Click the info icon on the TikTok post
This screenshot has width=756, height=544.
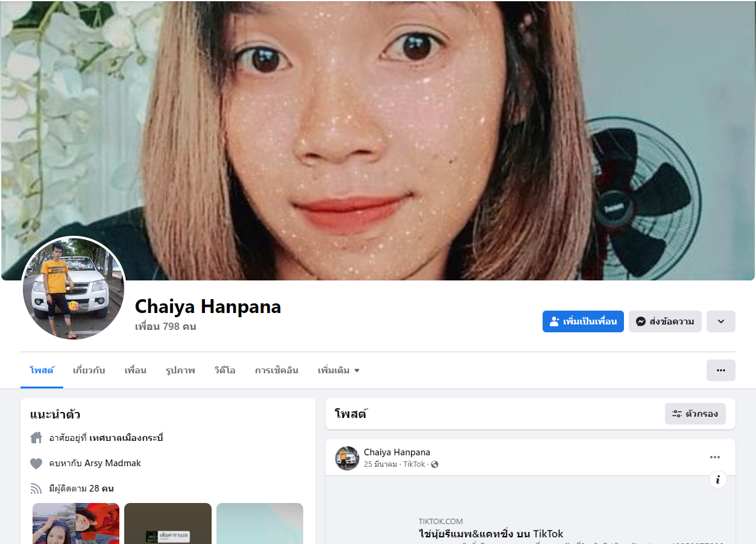pos(717,479)
